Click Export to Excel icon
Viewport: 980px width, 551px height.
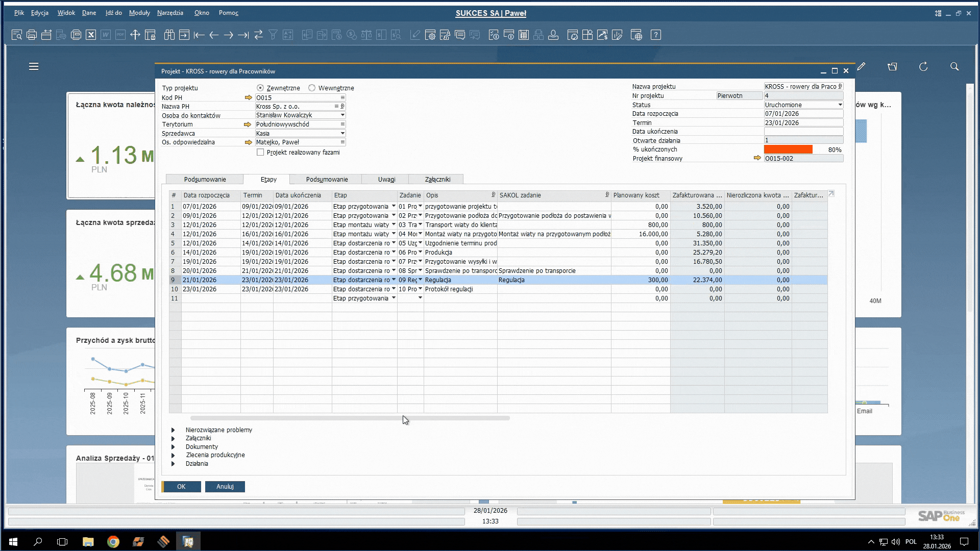[91, 35]
